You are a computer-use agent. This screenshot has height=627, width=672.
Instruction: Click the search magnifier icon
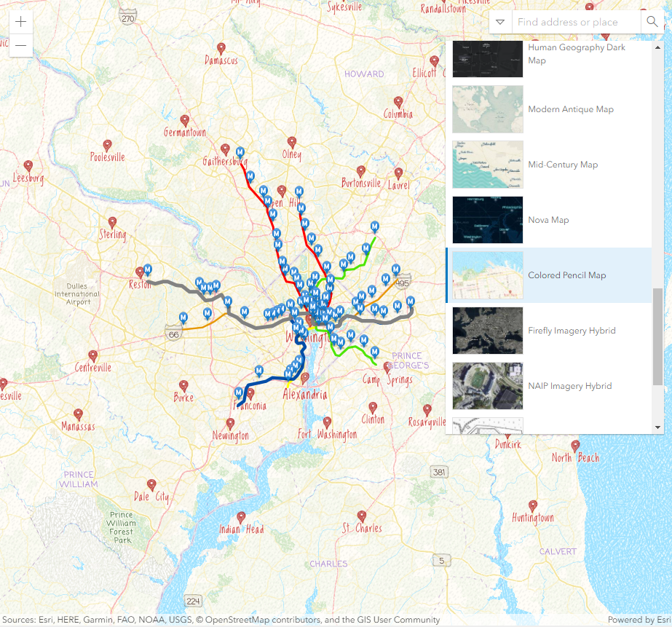click(652, 22)
